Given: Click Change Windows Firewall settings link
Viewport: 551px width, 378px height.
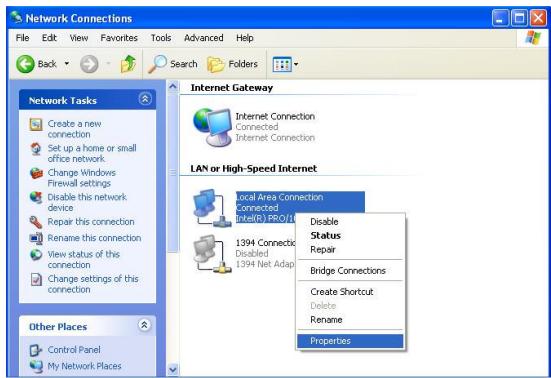Looking at the screenshot, I should (82, 178).
